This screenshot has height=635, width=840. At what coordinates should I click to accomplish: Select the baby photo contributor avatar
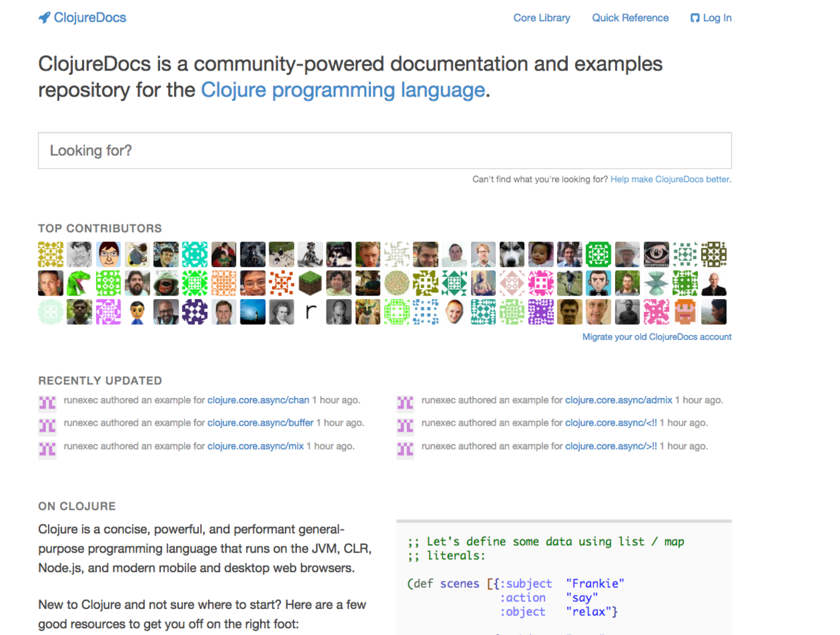[x=540, y=254]
